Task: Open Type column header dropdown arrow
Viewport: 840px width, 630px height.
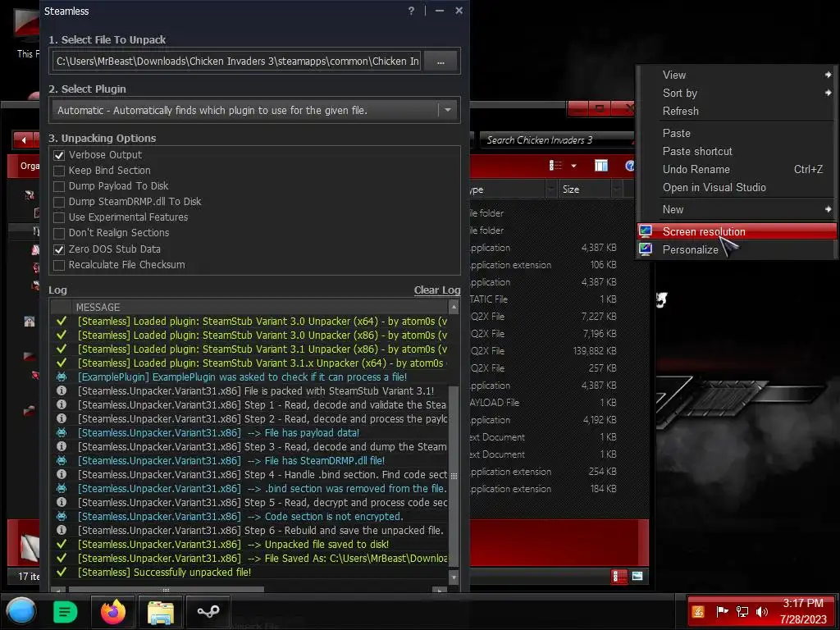Action: (x=551, y=189)
